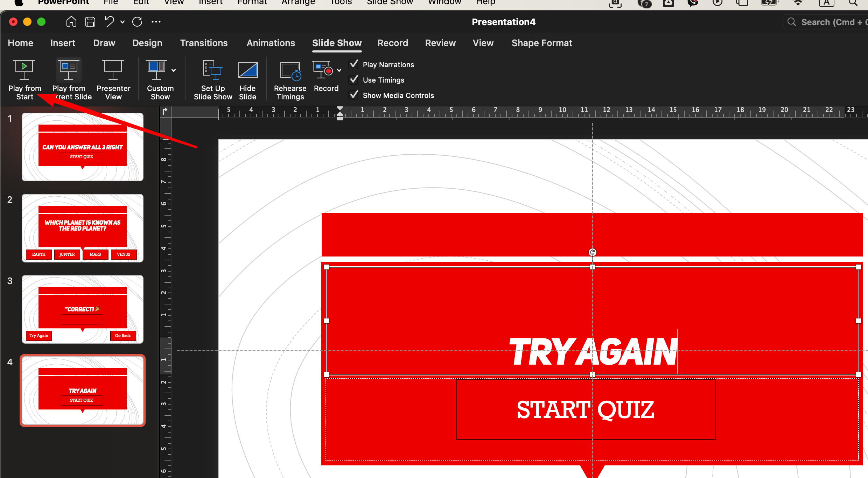Click Play from Current Slide icon
Screen dimensions: 868x478
coord(69,70)
